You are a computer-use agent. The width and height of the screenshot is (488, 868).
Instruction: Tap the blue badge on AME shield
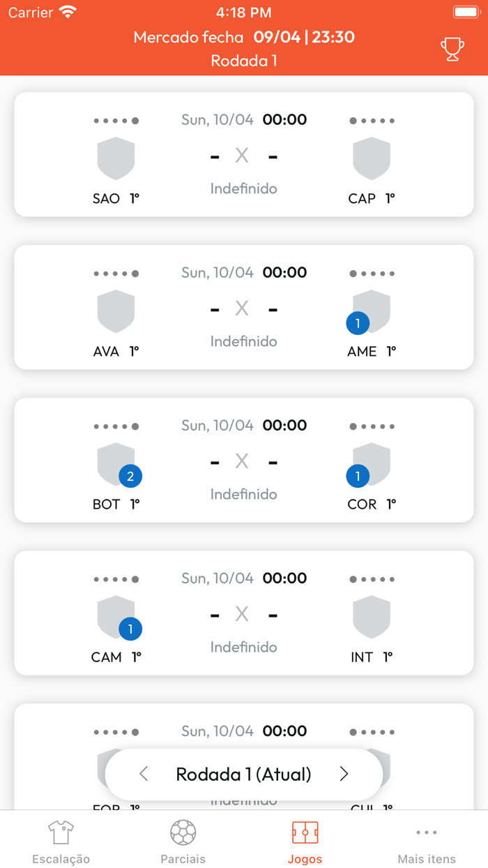point(358,324)
